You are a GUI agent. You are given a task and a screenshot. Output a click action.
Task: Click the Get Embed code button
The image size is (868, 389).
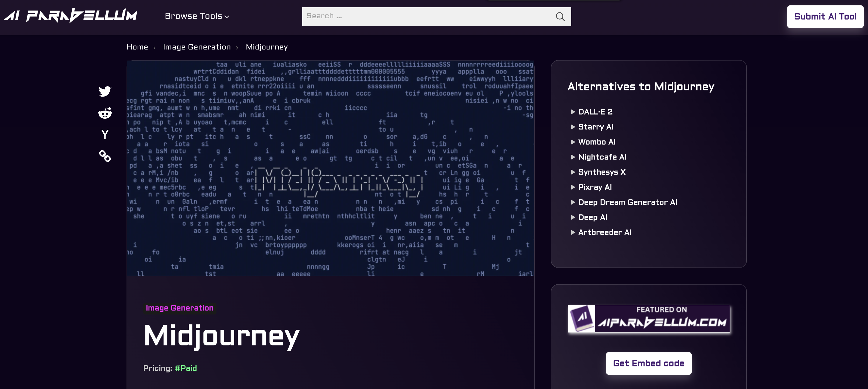point(649,363)
